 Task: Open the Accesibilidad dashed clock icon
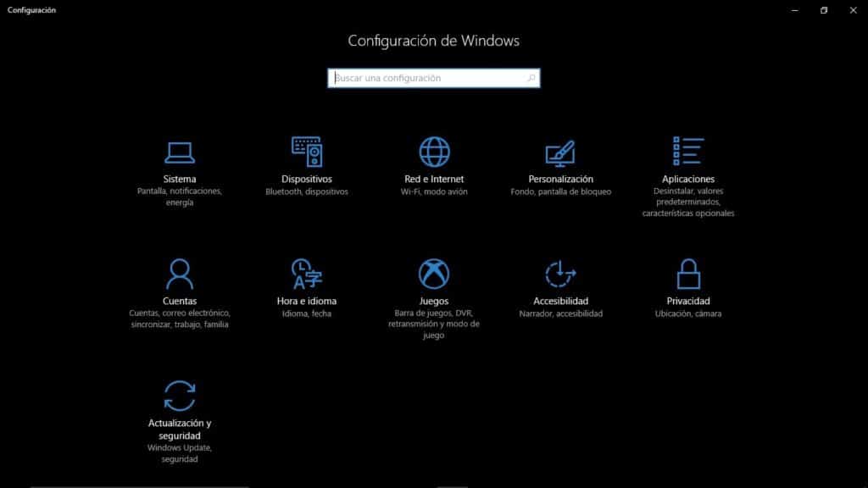[560, 274]
